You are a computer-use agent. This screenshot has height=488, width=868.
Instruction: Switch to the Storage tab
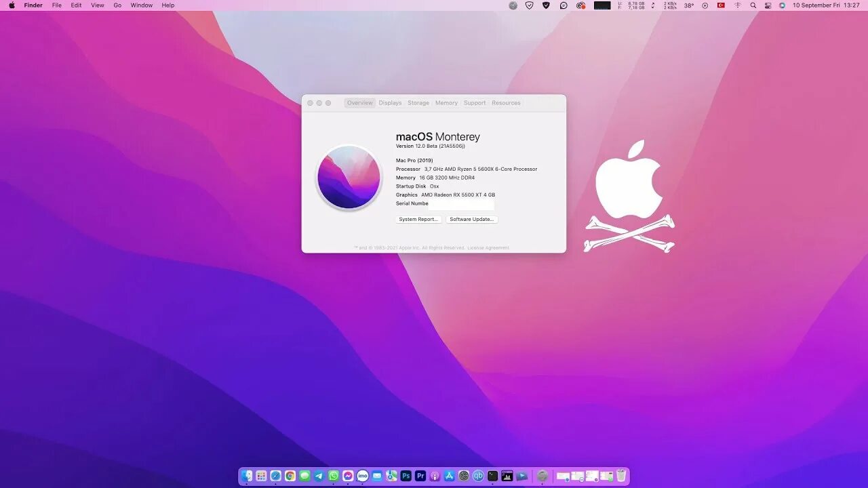418,103
